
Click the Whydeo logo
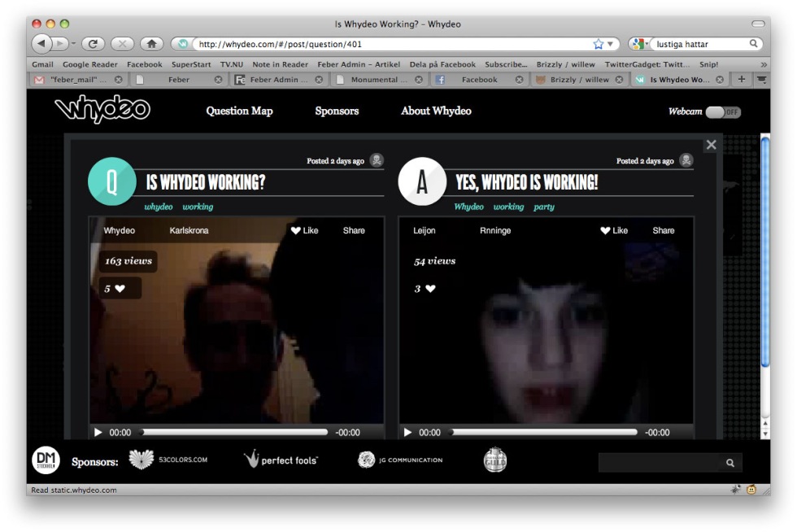tap(102, 110)
